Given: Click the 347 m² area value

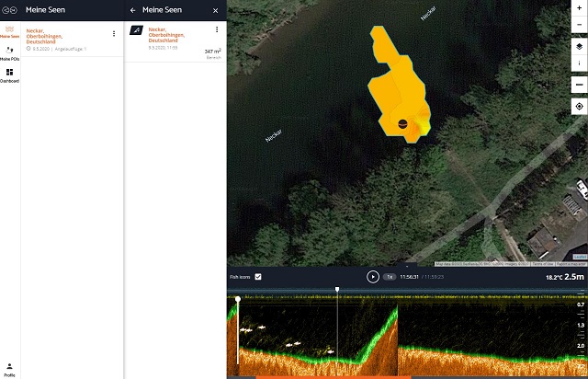Looking at the screenshot, I should pos(212,52).
